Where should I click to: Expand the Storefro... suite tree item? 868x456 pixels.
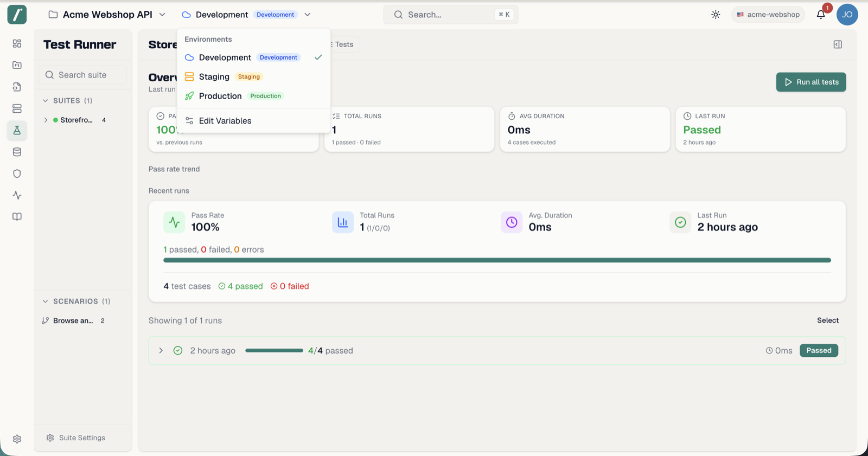coord(46,120)
